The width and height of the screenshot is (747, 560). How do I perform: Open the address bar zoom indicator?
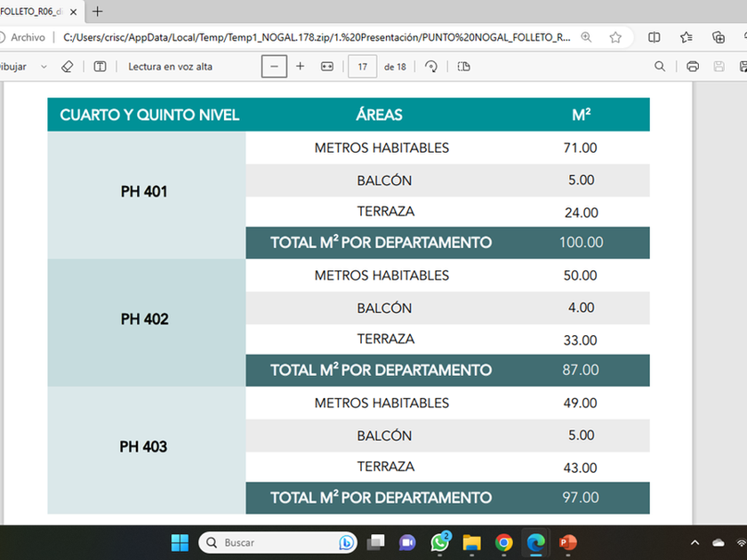pos(586,37)
